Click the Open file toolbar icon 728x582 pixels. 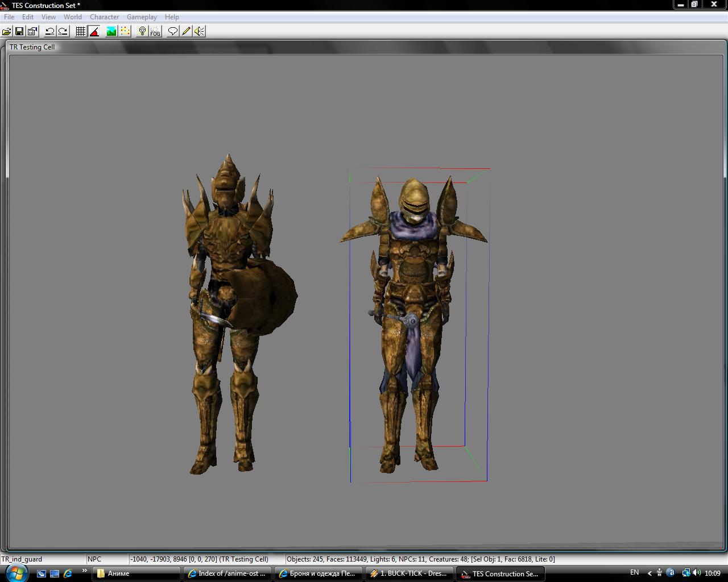click(x=7, y=31)
